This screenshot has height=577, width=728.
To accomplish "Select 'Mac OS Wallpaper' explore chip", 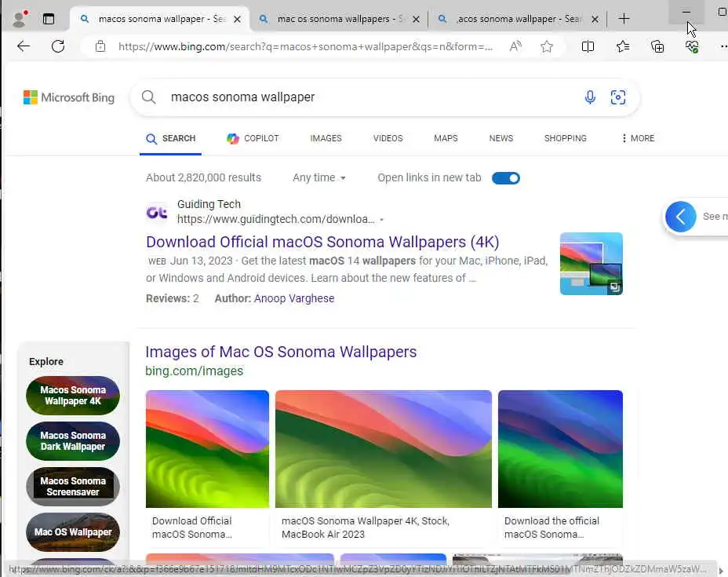I will point(73,532).
